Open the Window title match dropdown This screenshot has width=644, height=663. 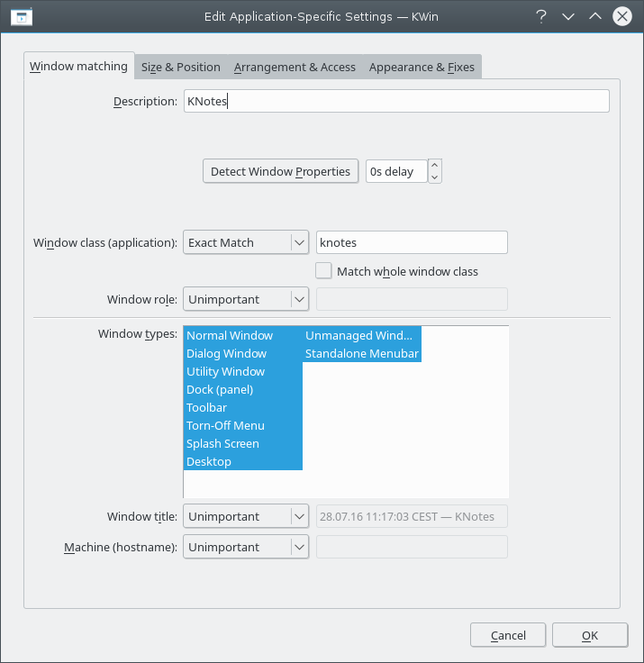(246, 516)
